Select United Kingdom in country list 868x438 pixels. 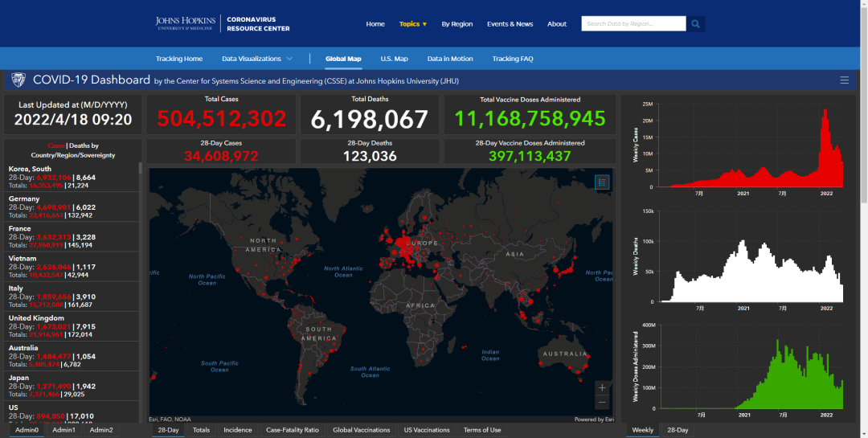pyautogui.click(x=72, y=327)
